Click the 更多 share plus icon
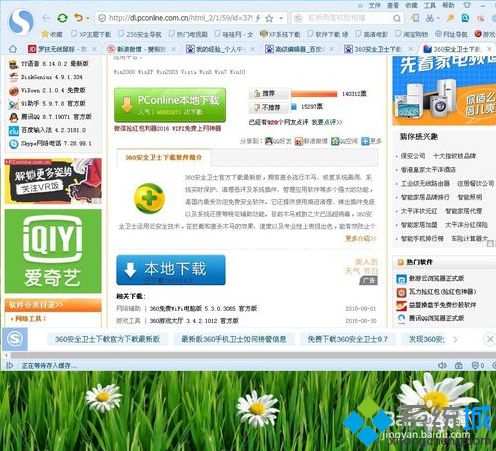Viewport: 496px width, 451px height. 365,141
